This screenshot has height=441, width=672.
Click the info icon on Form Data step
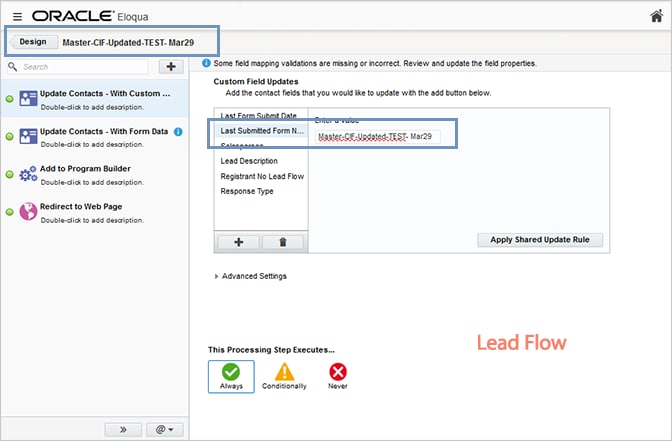click(x=178, y=131)
